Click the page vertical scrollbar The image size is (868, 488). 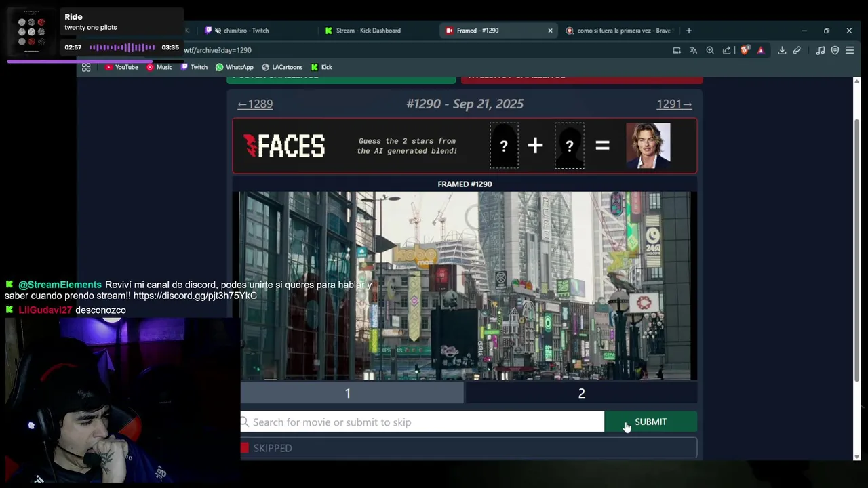click(856, 251)
